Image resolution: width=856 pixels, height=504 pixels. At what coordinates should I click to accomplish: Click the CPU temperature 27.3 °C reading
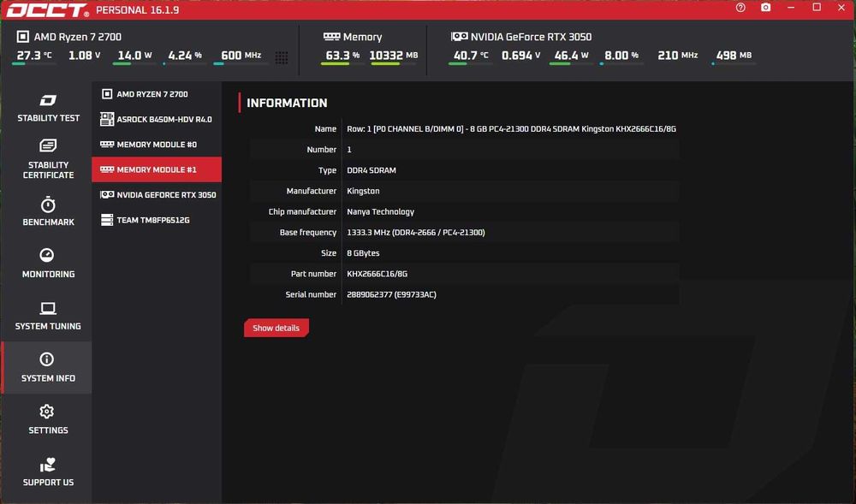click(x=34, y=55)
